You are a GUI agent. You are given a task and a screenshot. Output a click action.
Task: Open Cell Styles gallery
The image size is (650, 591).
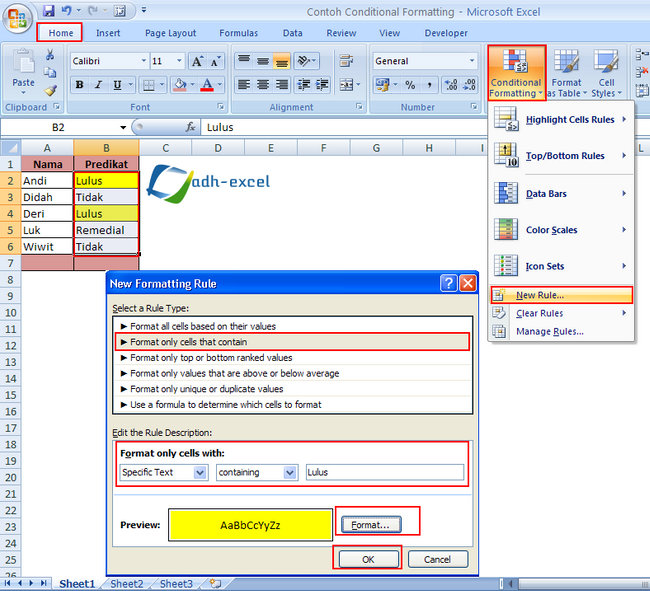point(606,73)
